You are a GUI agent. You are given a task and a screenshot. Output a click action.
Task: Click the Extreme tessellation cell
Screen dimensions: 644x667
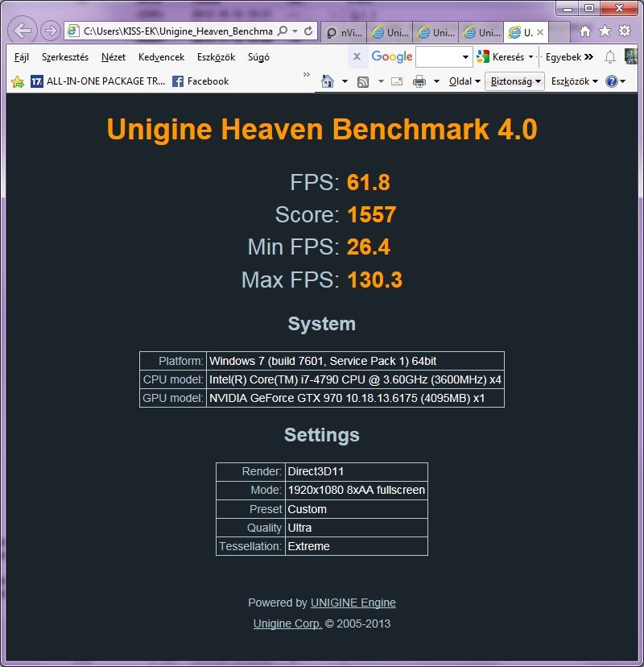[x=357, y=546]
